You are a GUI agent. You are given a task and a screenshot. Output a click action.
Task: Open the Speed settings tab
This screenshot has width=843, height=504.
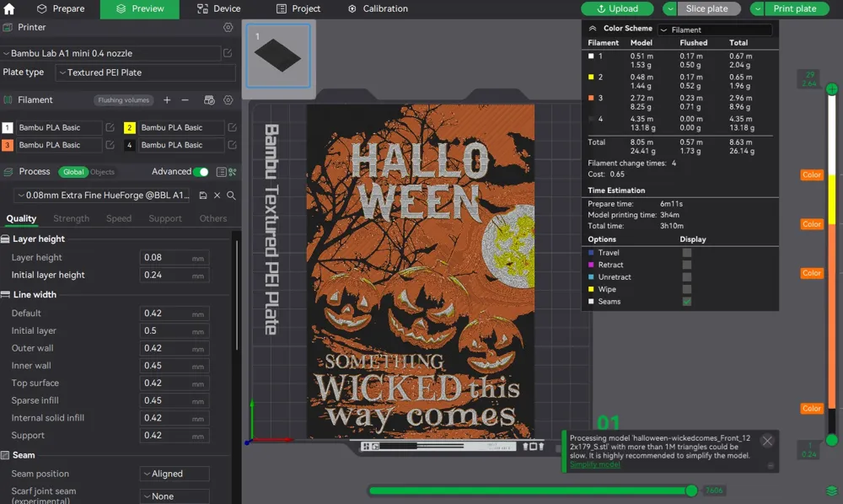pyautogui.click(x=119, y=218)
